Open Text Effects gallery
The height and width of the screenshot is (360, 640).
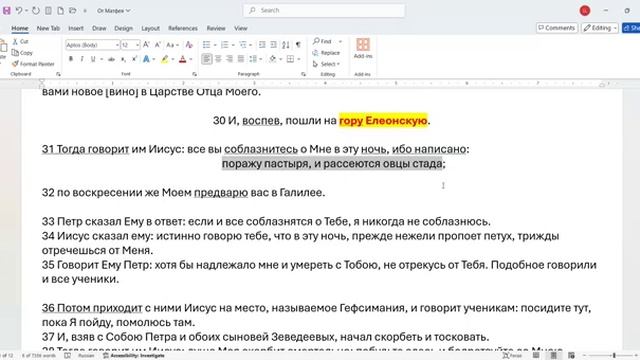(x=146, y=59)
